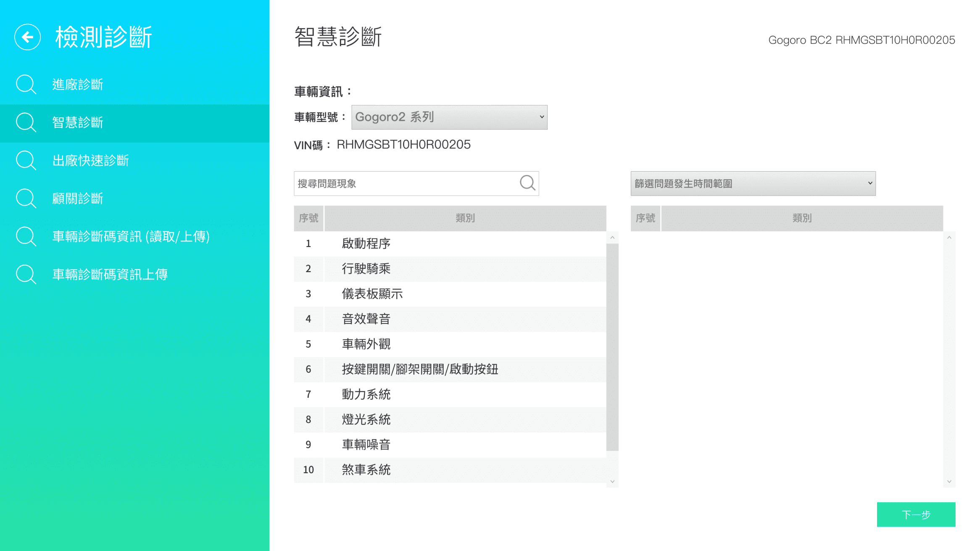
Task: Click magnifier icon beside 進廠診斷
Action: pyautogui.click(x=26, y=85)
